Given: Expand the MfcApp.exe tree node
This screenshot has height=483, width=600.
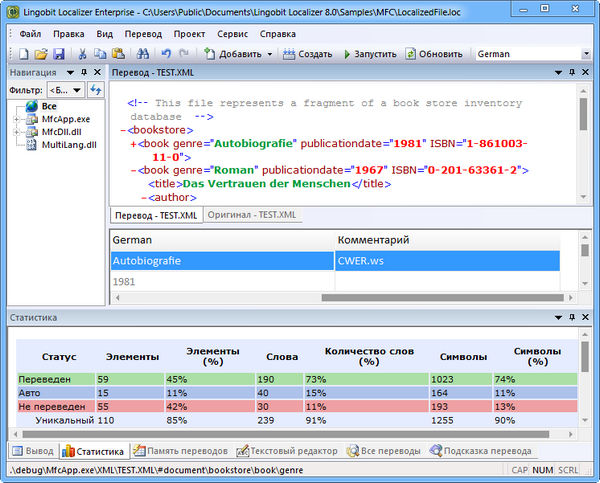Looking at the screenshot, I should point(17,119).
